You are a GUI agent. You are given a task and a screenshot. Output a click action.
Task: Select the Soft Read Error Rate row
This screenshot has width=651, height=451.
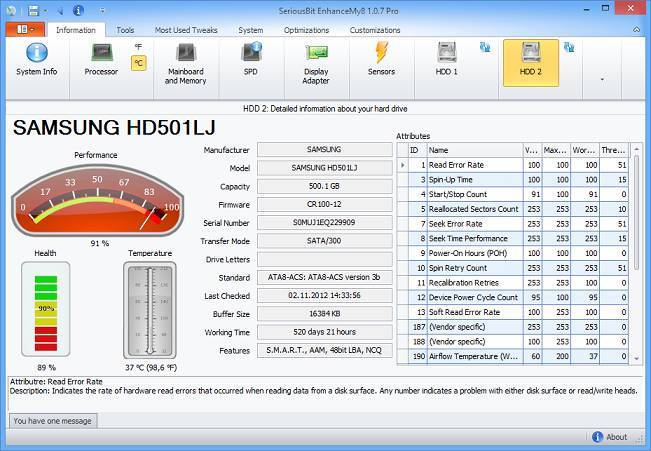pos(513,312)
